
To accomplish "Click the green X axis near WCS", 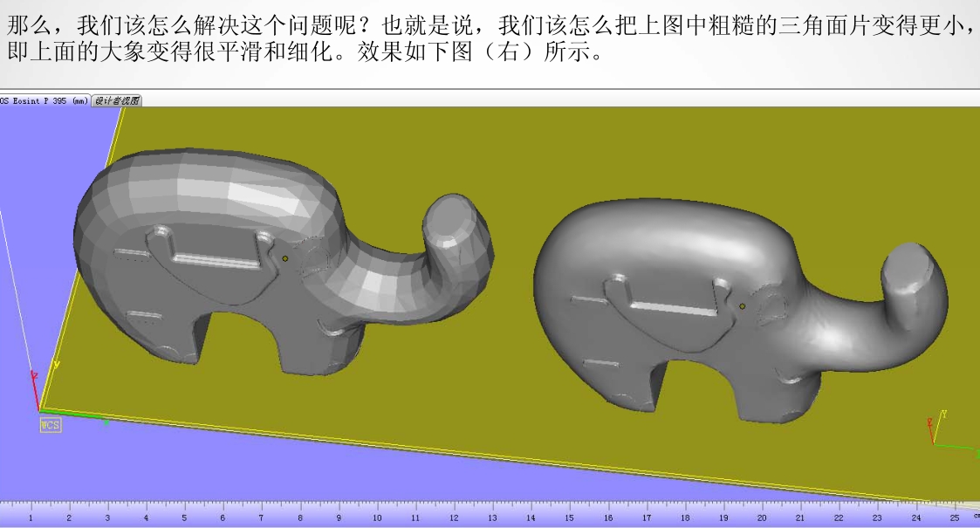I will 79,416.
